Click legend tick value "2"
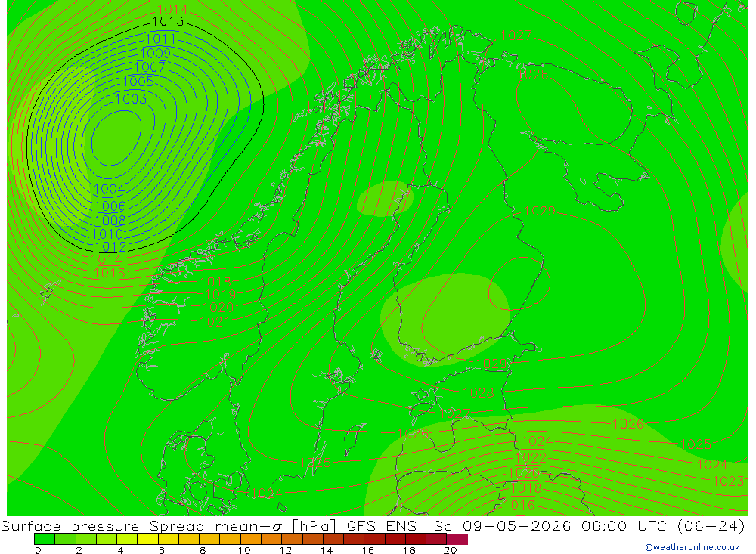Image resolution: width=756 pixels, height=554 pixels. 79,550
